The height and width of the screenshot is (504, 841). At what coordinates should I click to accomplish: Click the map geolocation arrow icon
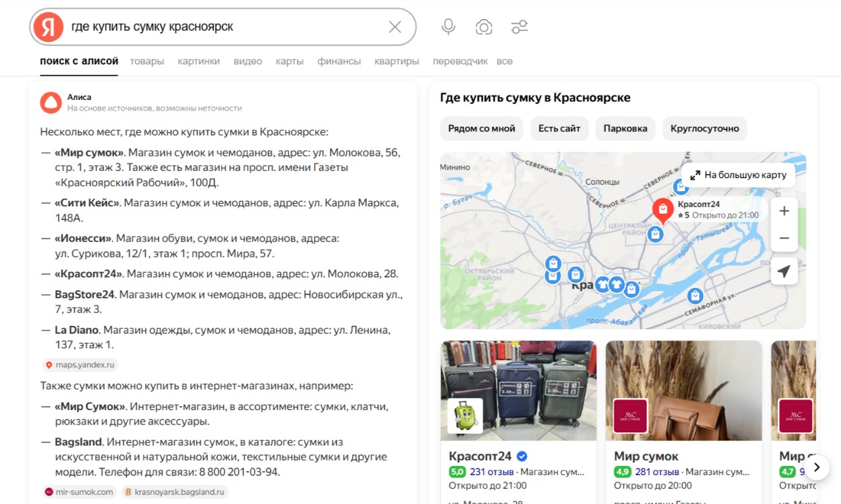784,271
